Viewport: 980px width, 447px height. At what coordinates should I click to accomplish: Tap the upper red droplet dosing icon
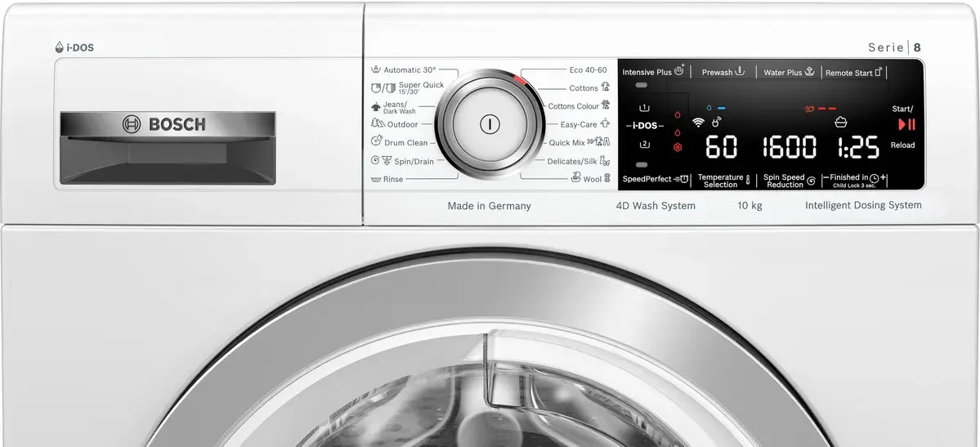click(x=678, y=115)
